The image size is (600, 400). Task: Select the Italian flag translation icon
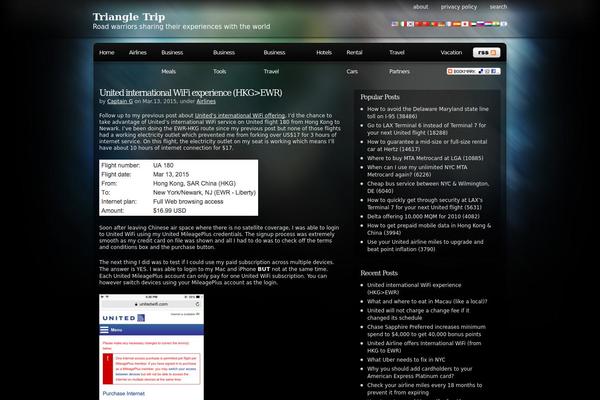point(403,24)
